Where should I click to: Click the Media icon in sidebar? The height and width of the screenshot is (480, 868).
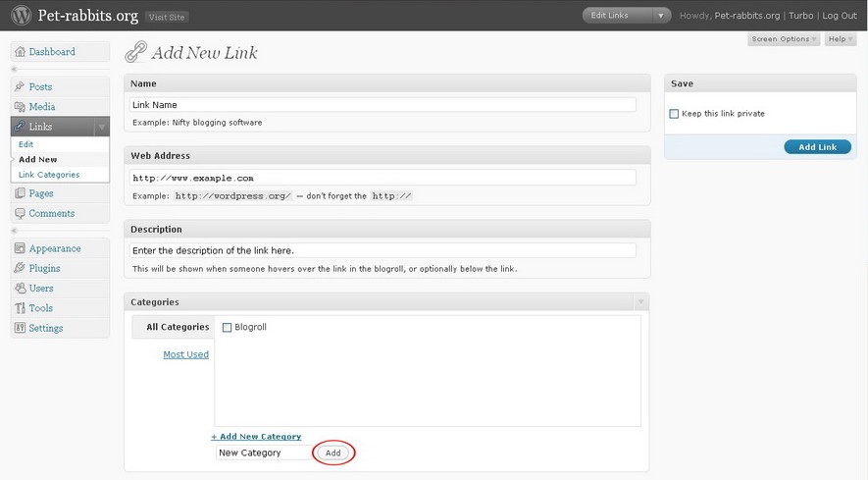(x=20, y=106)
